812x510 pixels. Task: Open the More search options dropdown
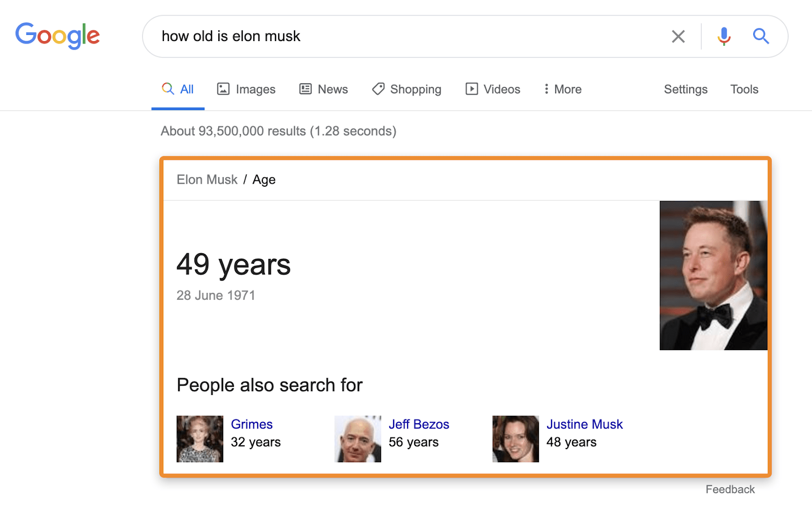pos(562,89)
